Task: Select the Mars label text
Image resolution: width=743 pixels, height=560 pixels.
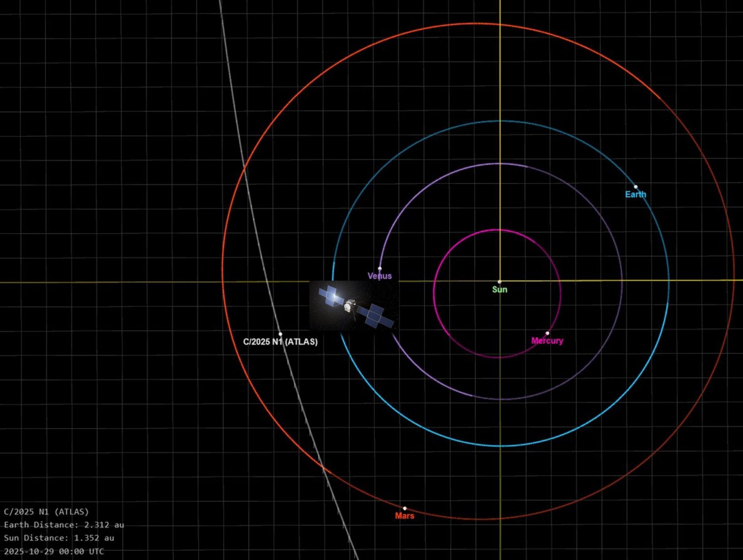Action: pyautogui.click(x=404, y=516)
